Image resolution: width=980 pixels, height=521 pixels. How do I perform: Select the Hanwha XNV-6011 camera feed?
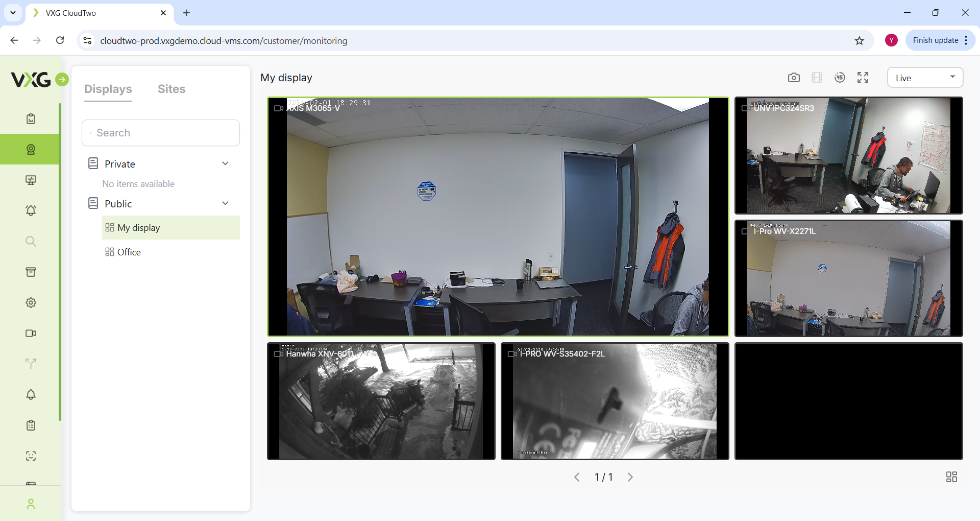point(381,401)
